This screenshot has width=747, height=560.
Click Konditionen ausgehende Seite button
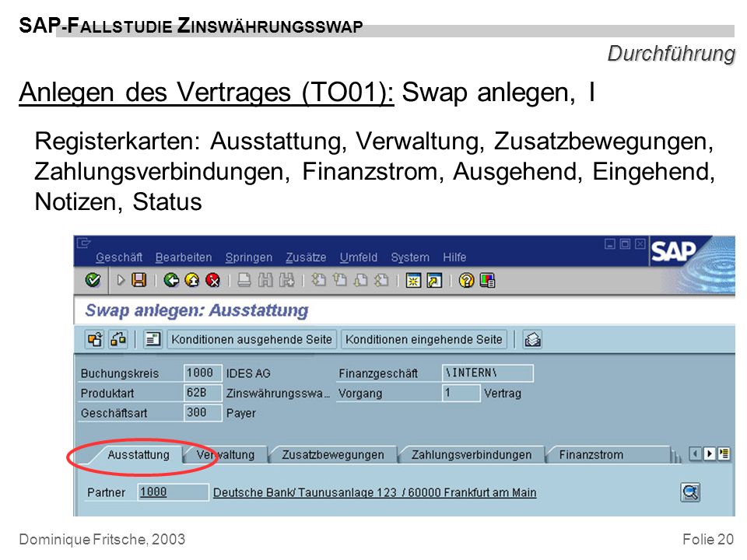(x=251, y=340)
